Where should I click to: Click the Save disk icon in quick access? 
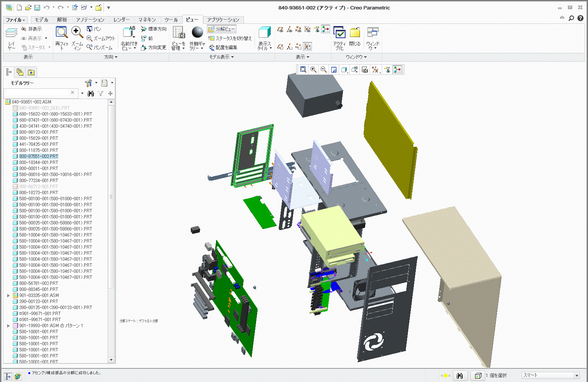tap(37, 8)
